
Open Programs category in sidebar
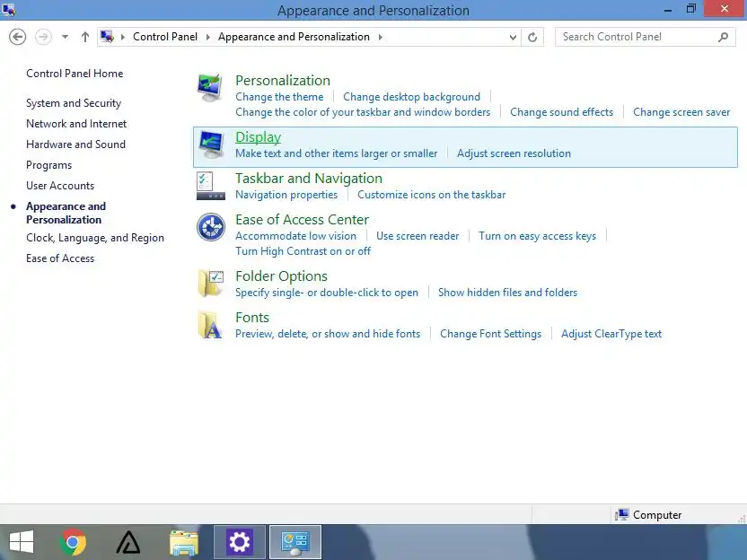(x=49, y=165)
